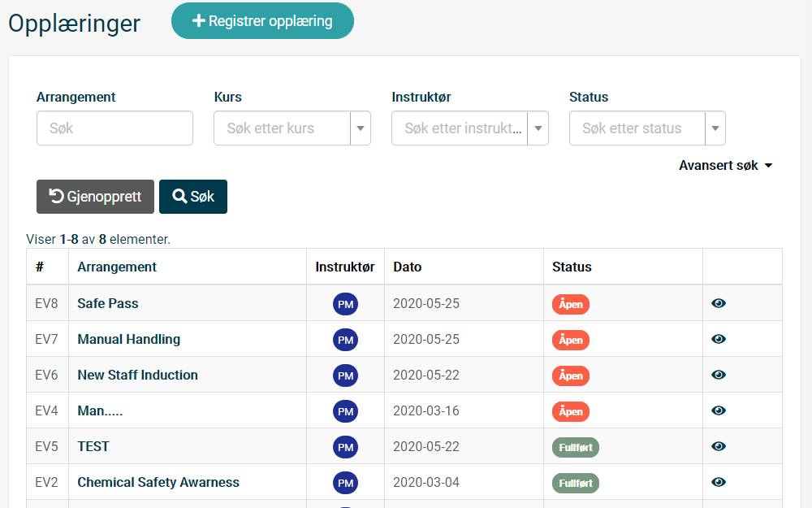Open the TEST arrangement link
This screenshot has height=508, width=812.
click(93, 446)
